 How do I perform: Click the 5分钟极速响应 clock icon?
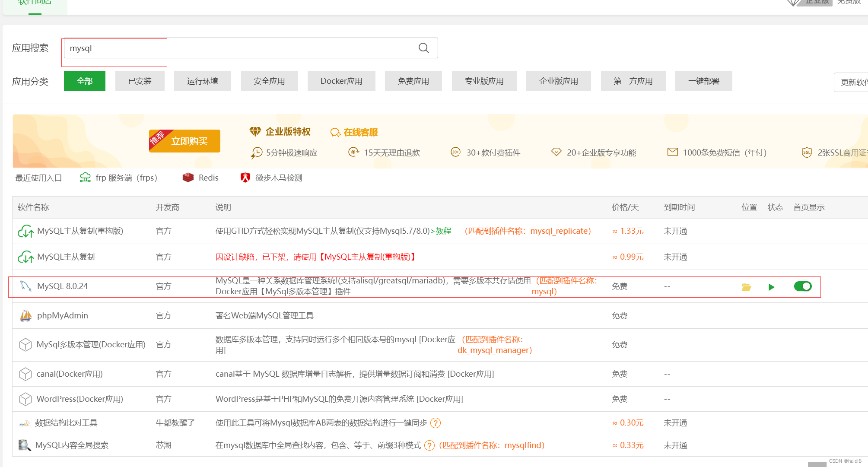257,153
